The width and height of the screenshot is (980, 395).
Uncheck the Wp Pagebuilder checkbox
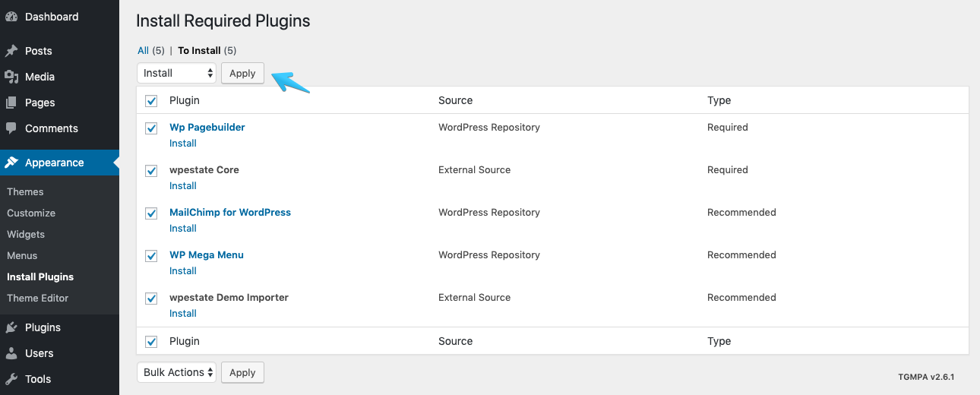[151, 128]
